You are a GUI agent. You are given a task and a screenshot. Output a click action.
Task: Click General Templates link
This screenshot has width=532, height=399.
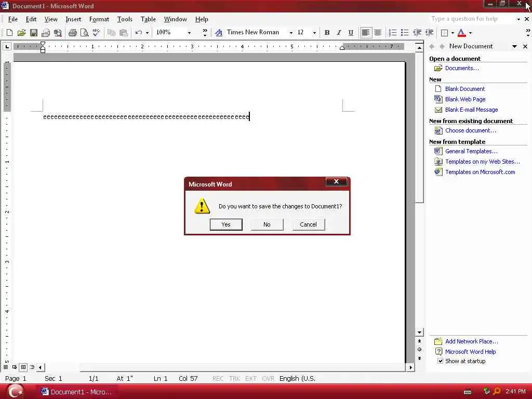tap(471, 151)
